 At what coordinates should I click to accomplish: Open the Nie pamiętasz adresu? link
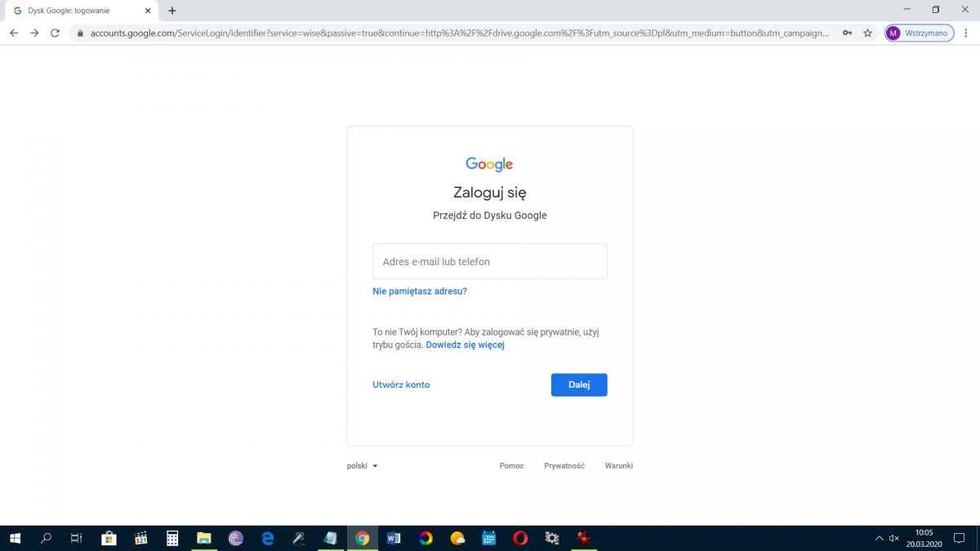[x=420, y=291]
